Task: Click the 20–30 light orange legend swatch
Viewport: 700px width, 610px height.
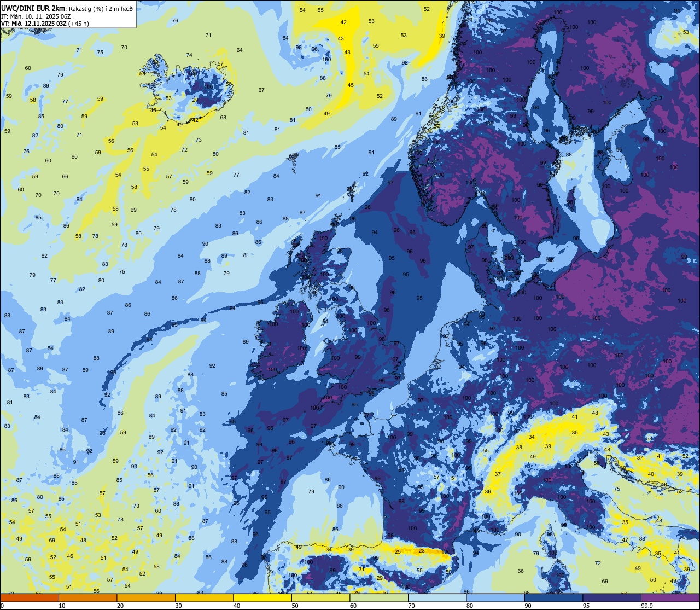Action: (x=146, y=597)
